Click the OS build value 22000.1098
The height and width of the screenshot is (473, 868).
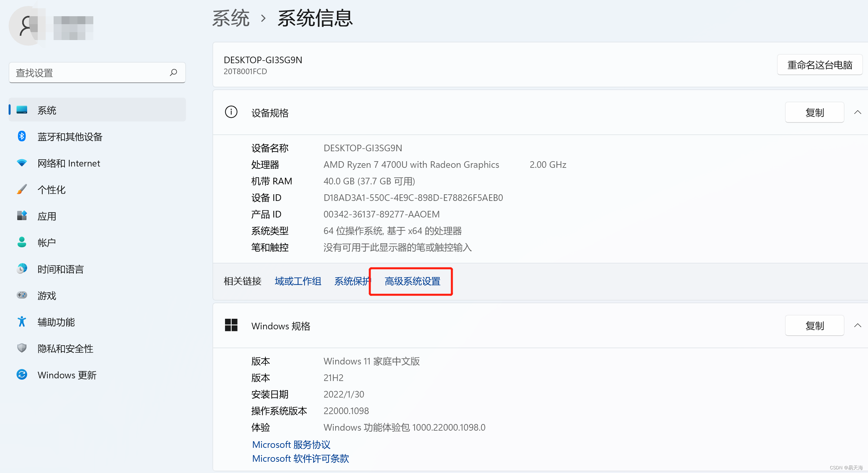click(x=346, y=411)
